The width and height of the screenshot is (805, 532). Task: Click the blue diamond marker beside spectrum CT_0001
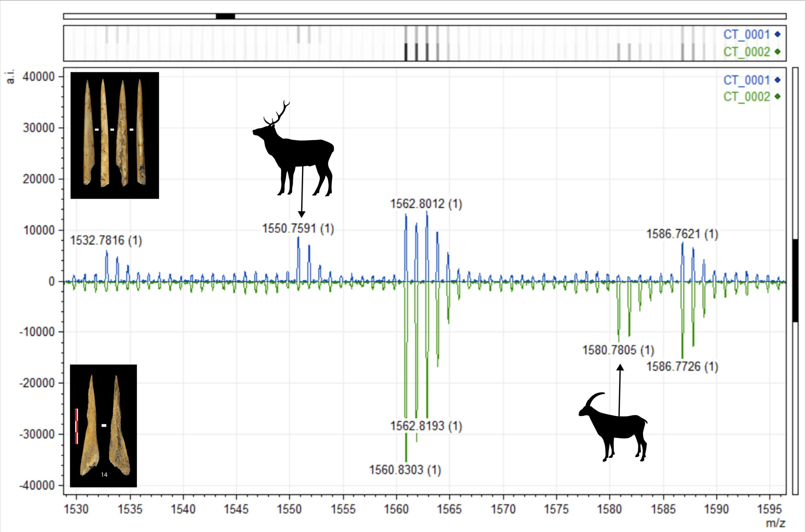pyautogui.click(x=778, y=80)
